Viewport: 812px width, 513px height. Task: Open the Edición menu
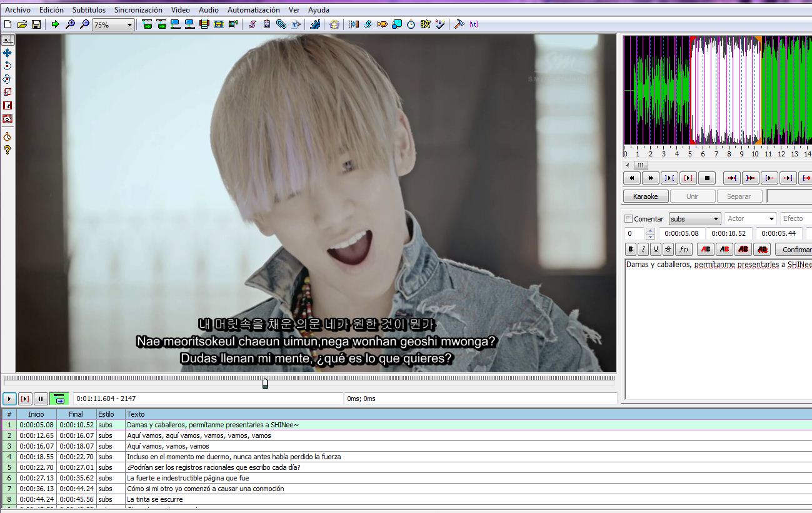click(x=51, y=10)
